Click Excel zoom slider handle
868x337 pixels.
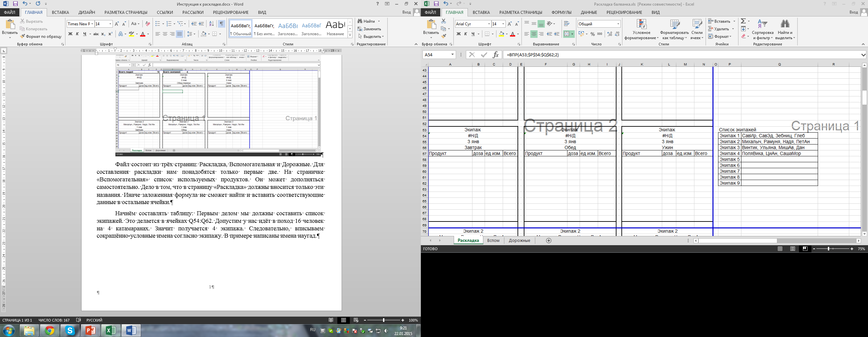pos(828,248)
